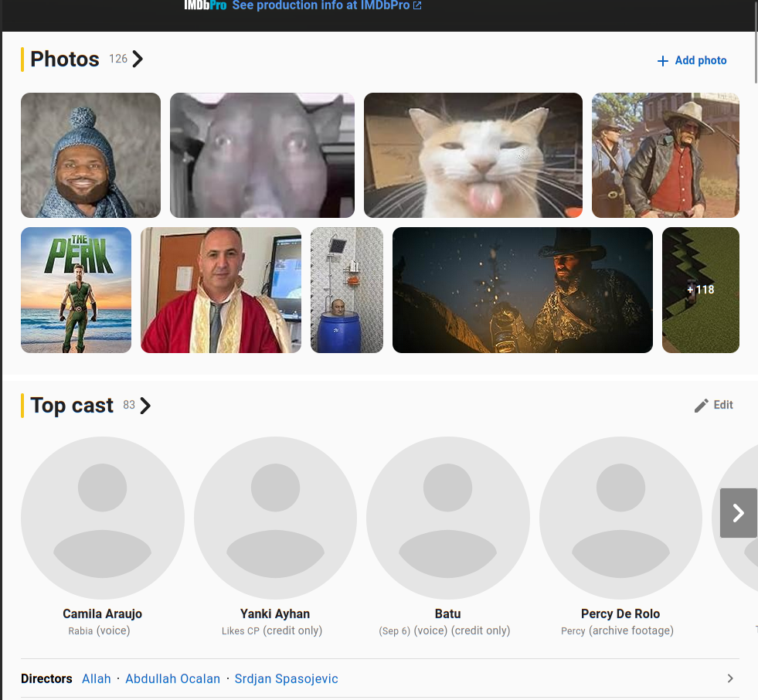Click the page vertical scrollbar thumb

pos(756,43)
